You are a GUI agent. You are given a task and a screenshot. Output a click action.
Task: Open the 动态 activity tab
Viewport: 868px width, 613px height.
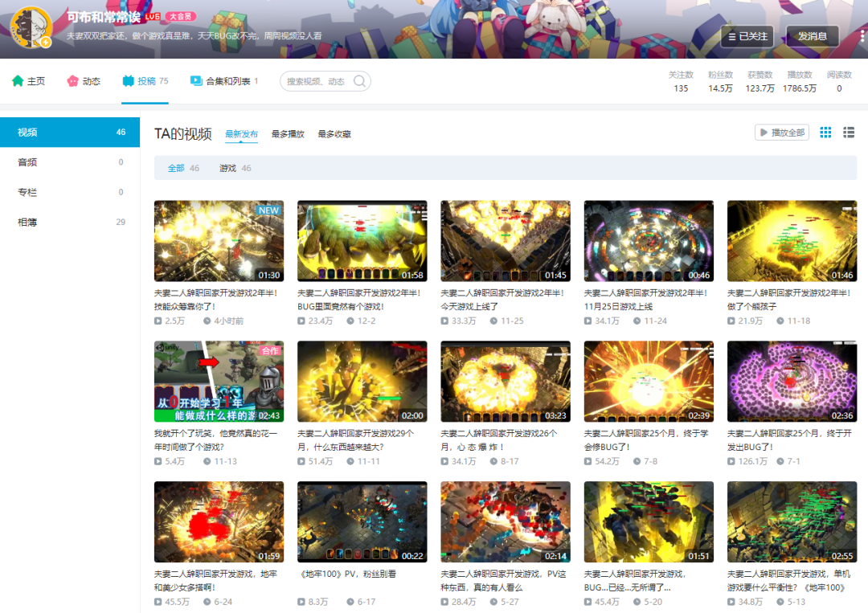pyautogui.click(x=84, y=81)
